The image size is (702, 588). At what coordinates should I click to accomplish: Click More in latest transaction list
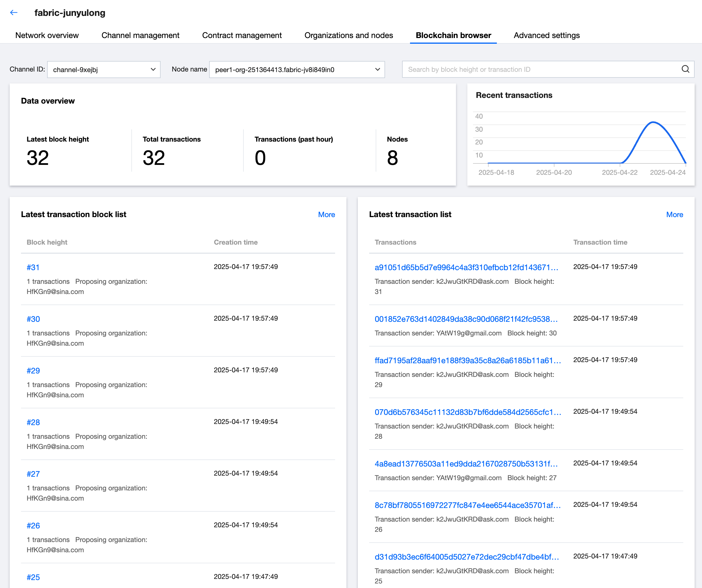pyautogui.click(x=674, y=215)
